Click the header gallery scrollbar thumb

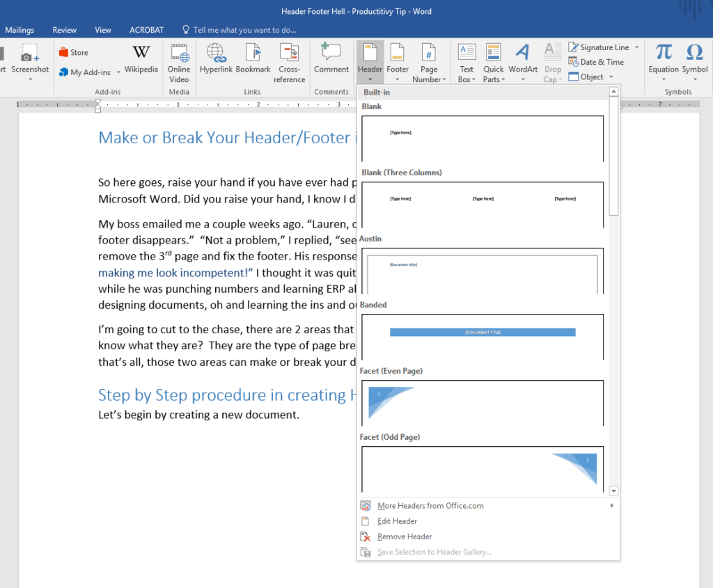pos(613,156)
